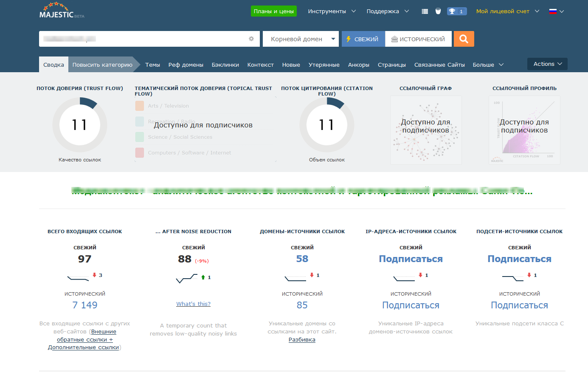Click the historic referring domains count 85
This screenshot has height=381, width=588.
click(x=302, y=305)
